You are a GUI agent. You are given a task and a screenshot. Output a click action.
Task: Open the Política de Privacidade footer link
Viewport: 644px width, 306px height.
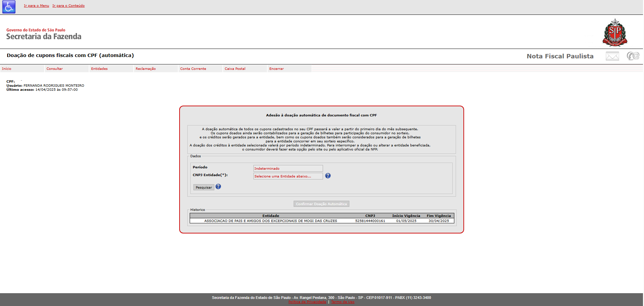[307, 302]
